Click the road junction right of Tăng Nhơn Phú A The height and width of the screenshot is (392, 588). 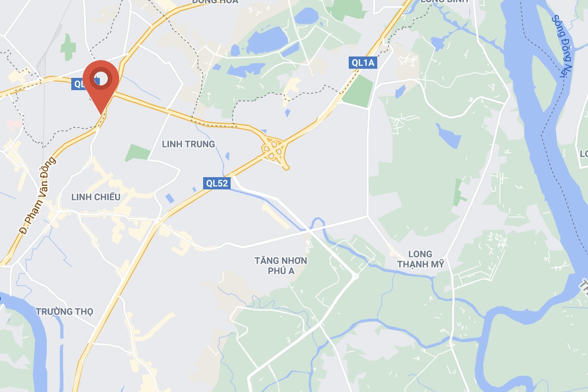355,276
